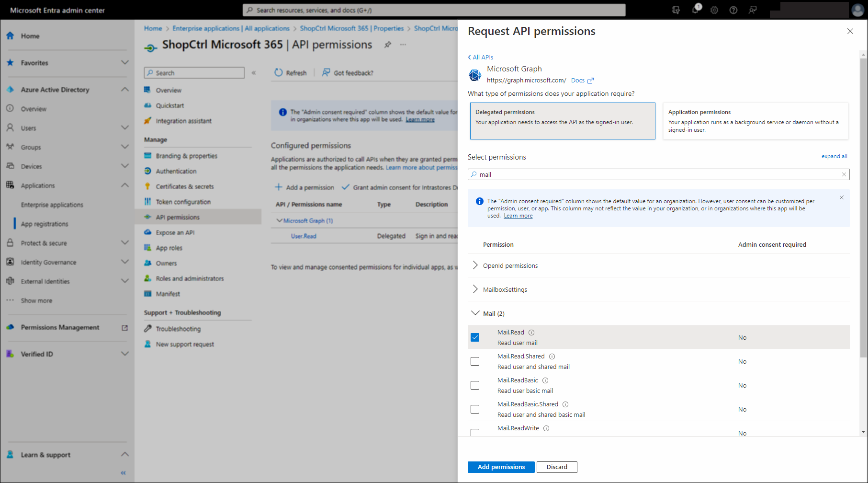Open the feedback icon in top bar
868x483 pixels.
(x=753, y=10)
